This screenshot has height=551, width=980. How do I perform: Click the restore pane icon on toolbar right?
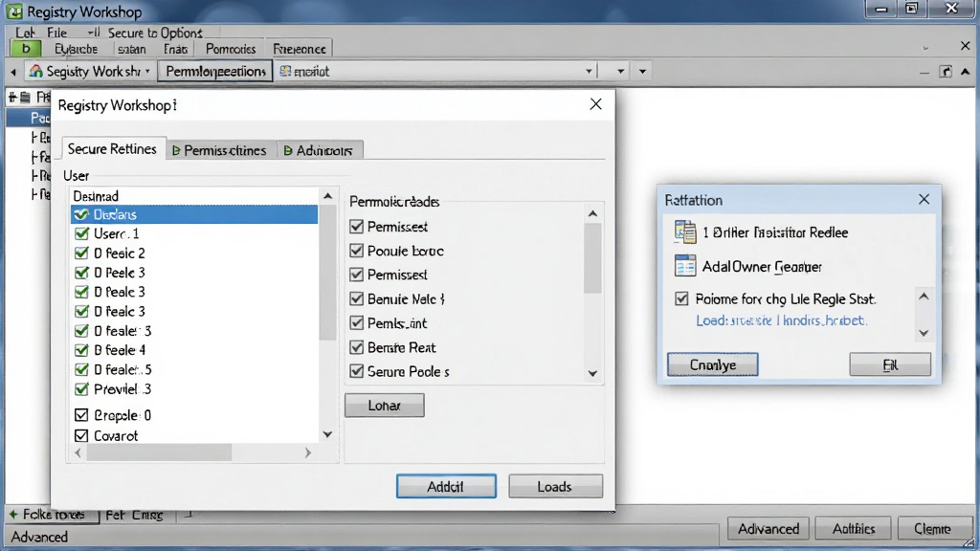pyautogui.click(x=946, y=71)
